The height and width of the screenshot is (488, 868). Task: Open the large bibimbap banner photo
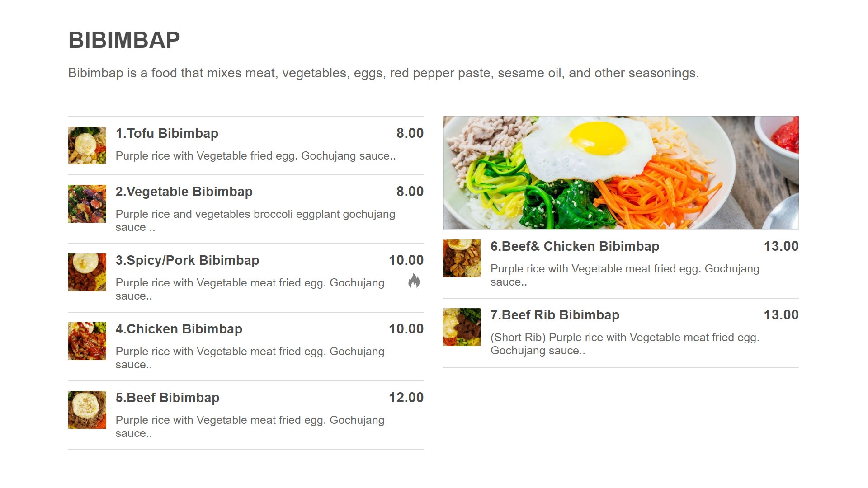pos(621,173)
